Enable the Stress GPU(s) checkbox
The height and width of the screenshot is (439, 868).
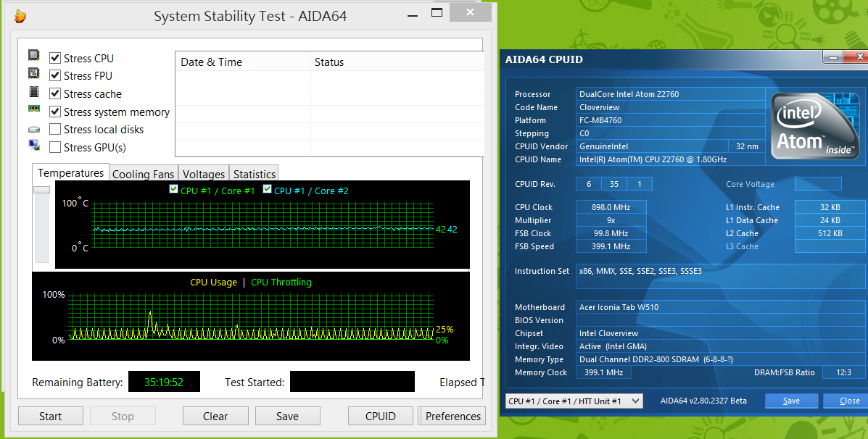click(55, 147)
